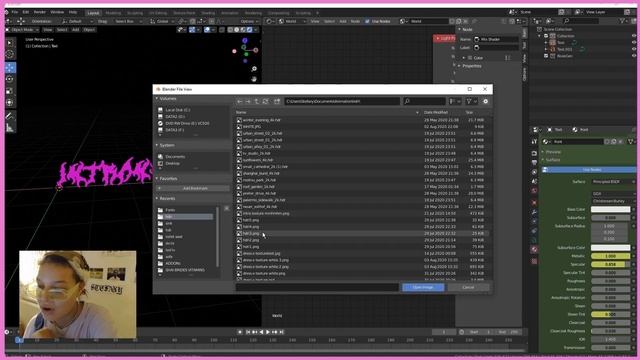Open the Window menu
Viewport: 640px width, 360px height.
pos(57,12)
